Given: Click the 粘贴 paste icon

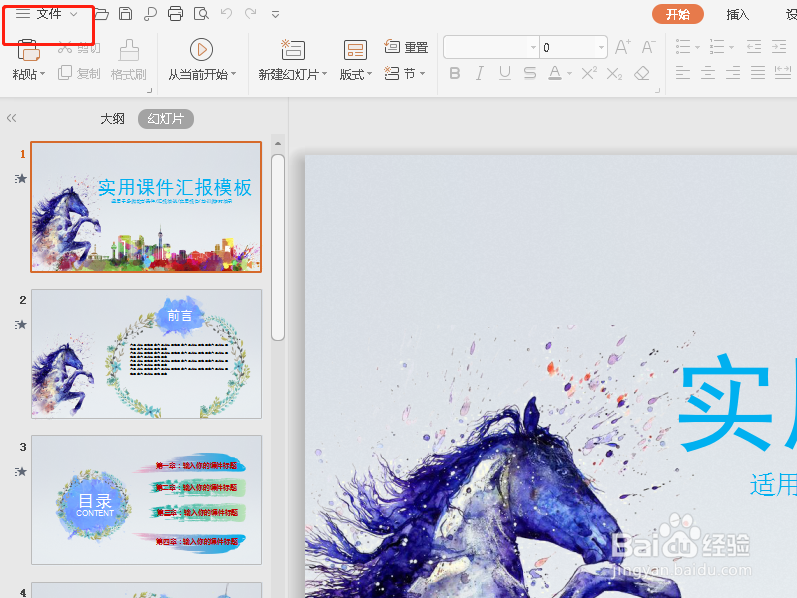Looking at the screenshot, I should point(28,51).
